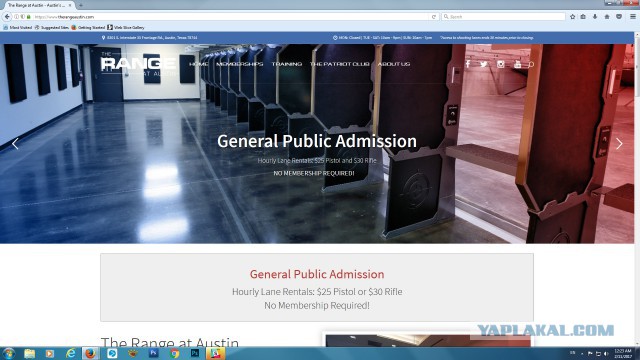
Task: Open the ABOUT US menu item
Action: pos(393,64)
